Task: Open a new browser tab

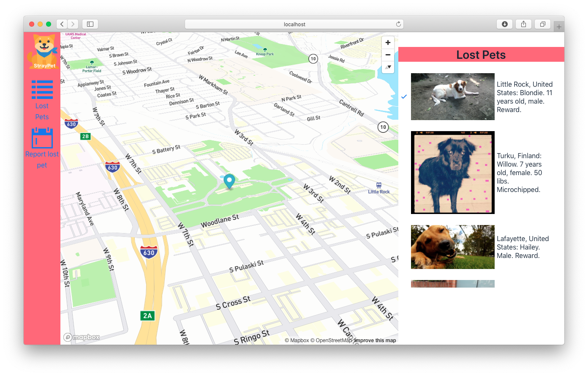Action: click(559, 27)
